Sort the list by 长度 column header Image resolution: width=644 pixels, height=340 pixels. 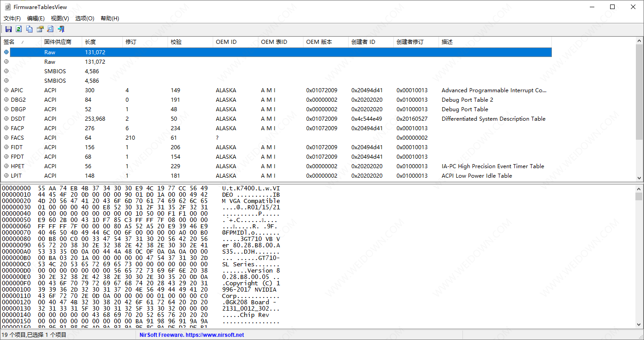point(90,42)
